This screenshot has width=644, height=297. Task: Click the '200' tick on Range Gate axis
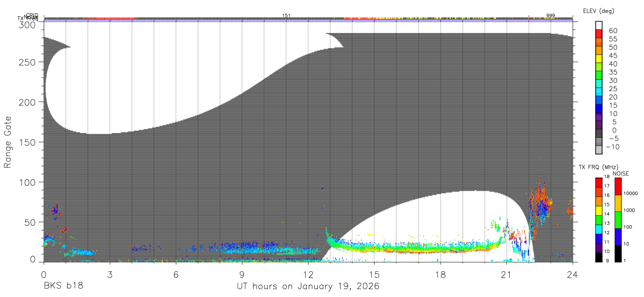(x=27, y=102)
